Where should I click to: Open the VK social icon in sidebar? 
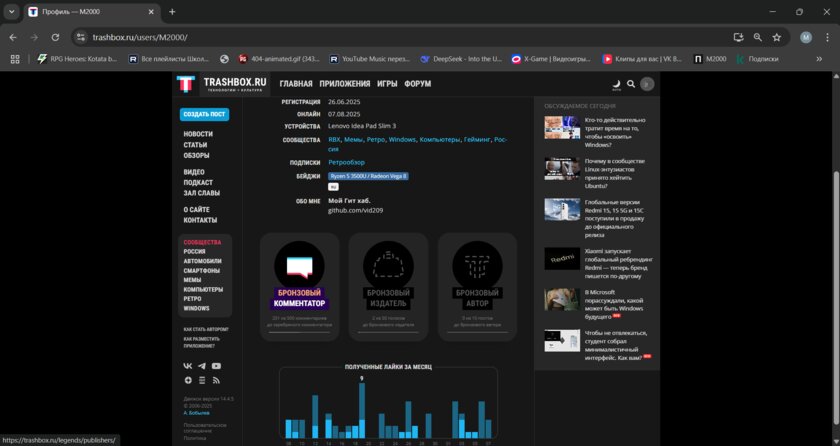tap(188, 366)
